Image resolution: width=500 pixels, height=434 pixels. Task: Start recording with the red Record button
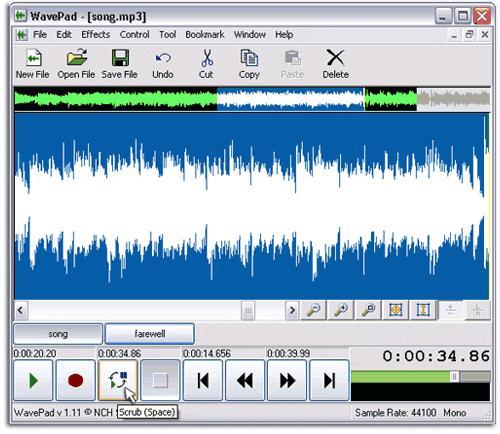click(76, 380)
